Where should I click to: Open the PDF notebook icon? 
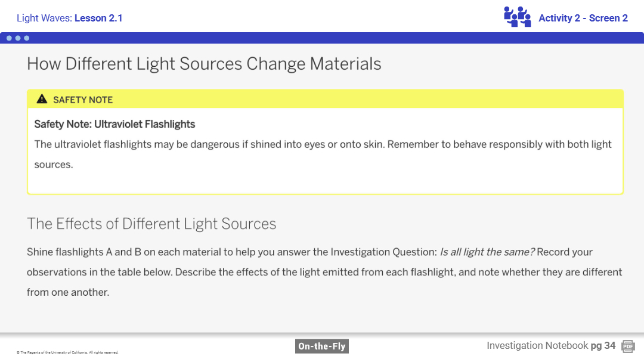[627, 346]
